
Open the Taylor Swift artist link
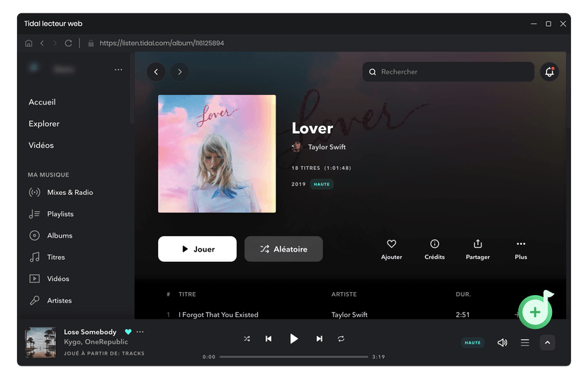click(326, 147)
